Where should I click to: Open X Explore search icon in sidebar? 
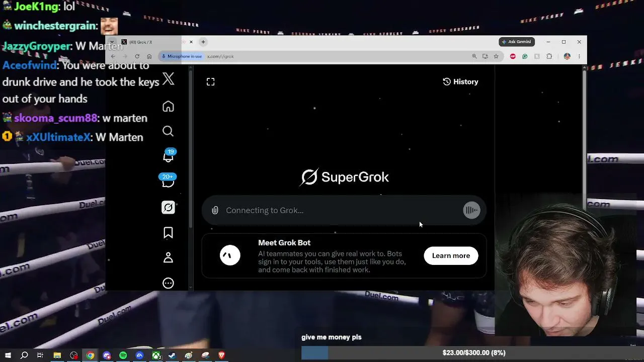point(168,131)
